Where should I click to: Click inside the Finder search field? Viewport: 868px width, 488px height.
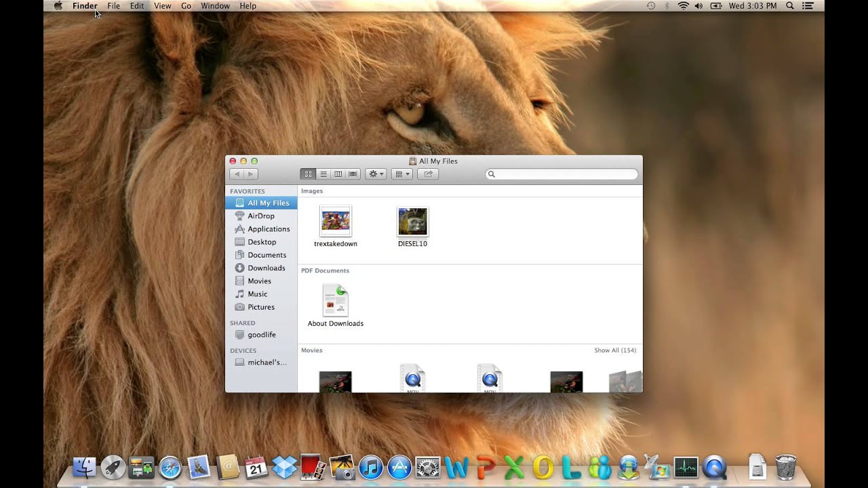point(561,174)
